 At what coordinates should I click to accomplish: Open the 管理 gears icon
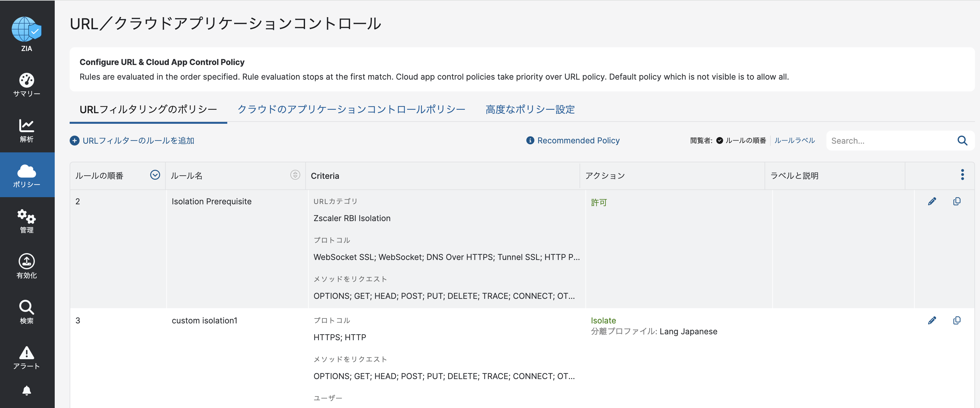point(26,216)
